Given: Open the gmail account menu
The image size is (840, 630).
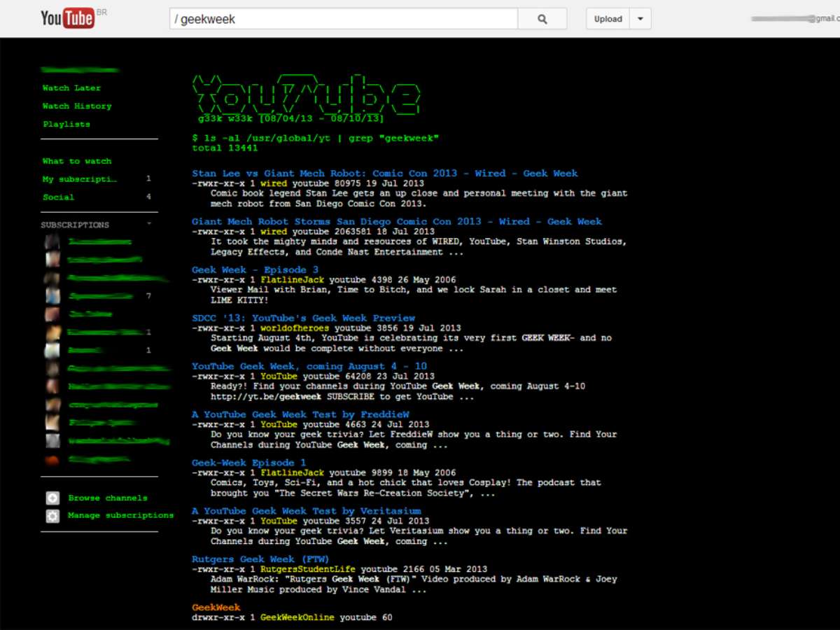Looking at the screenshot, I should (x=794, y=19).
